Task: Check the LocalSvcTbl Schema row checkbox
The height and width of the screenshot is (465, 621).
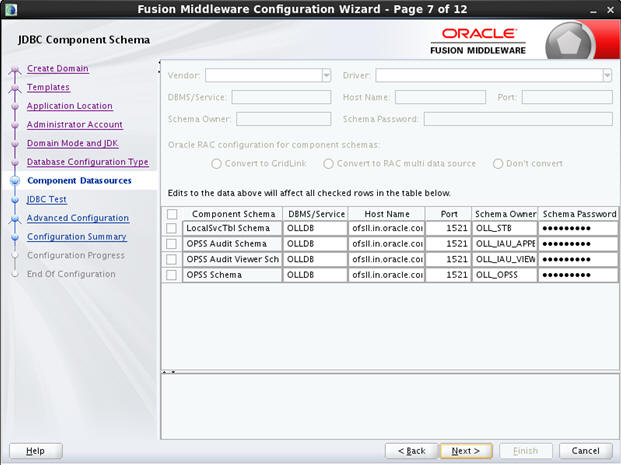Action: click(171, 228)
